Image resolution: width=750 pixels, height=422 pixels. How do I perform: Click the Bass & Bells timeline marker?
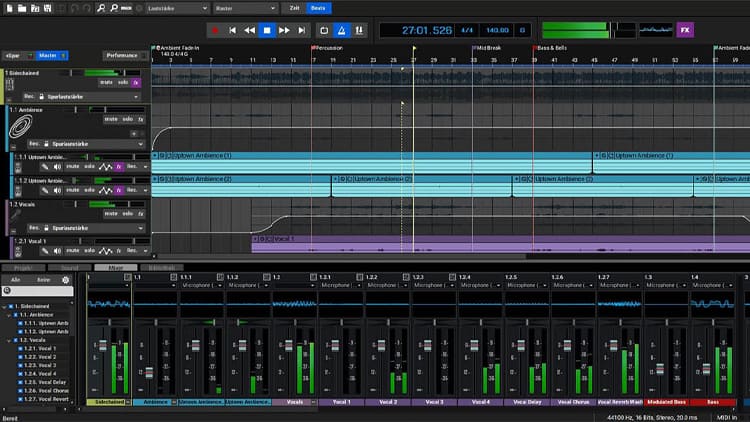pos(551,48)
